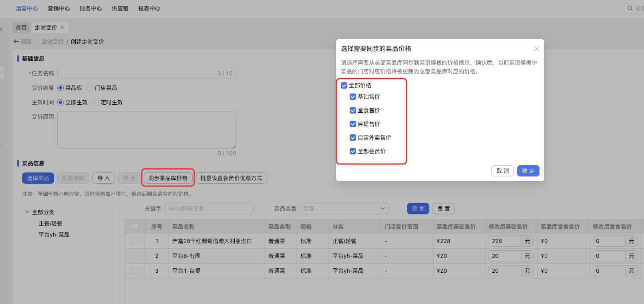The height and width of the screenshot is (304, 644).
Task: Click the 选择菜品 button
Action: [x=38, y=178]
